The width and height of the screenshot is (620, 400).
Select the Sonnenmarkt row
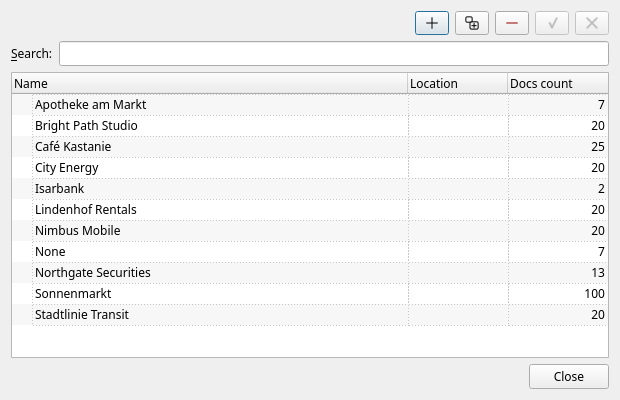point(310,293)
